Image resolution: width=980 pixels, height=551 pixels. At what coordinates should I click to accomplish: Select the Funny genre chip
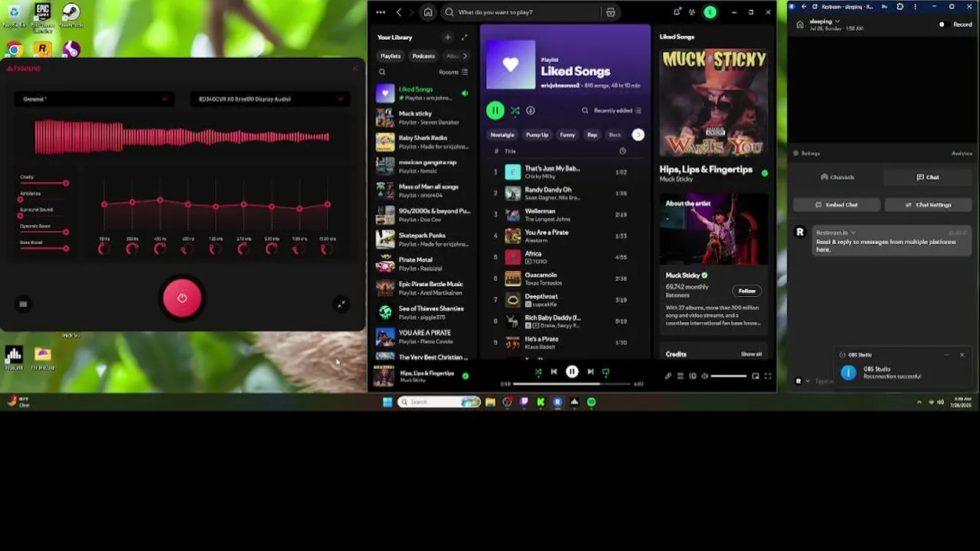tap(567, 135)
